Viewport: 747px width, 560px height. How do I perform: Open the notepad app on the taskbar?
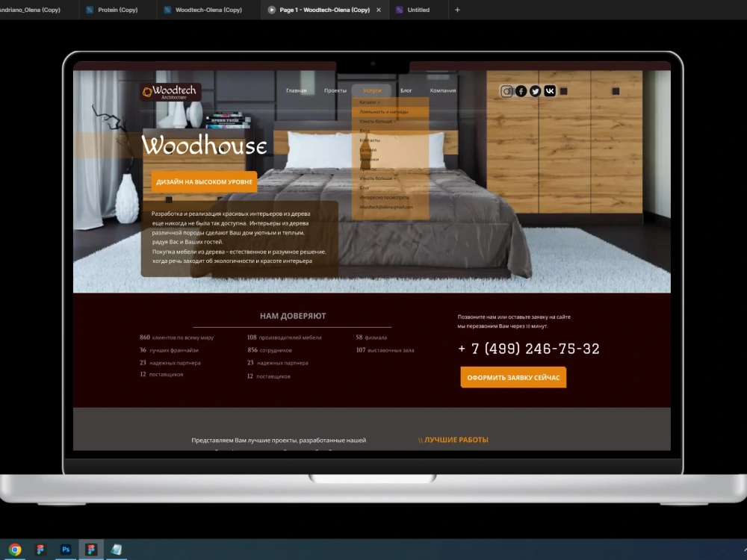click(x=117, y=550)
